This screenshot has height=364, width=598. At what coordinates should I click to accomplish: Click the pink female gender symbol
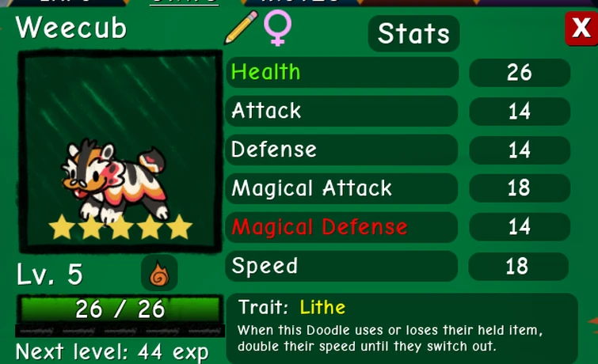(x=278, y=28)
